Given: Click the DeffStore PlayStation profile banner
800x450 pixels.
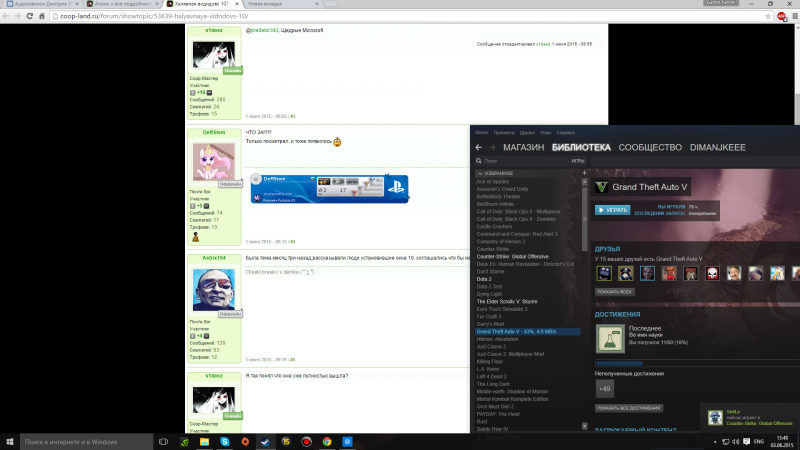Looking at the screenshot, I should tap(329, 189).
